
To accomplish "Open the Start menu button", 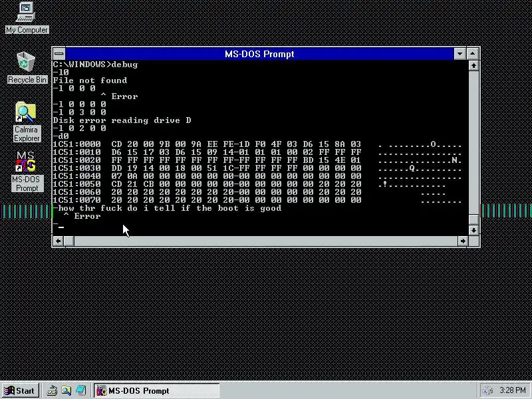I will click(21, 390).
